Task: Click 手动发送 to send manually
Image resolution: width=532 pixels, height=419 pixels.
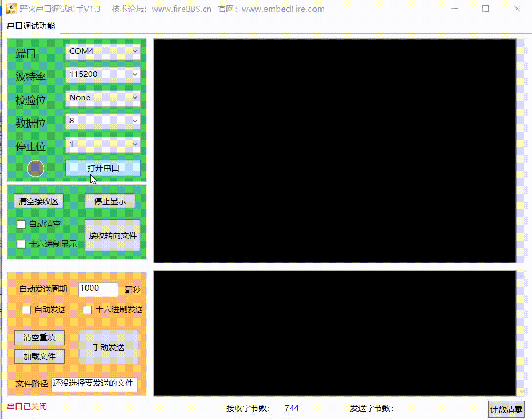Action: tap(109, 347)
